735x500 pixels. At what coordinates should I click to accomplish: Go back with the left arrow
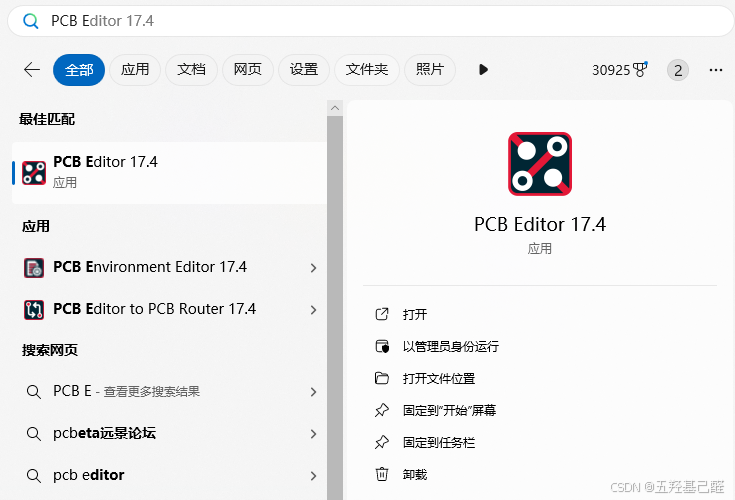[32, 70]
